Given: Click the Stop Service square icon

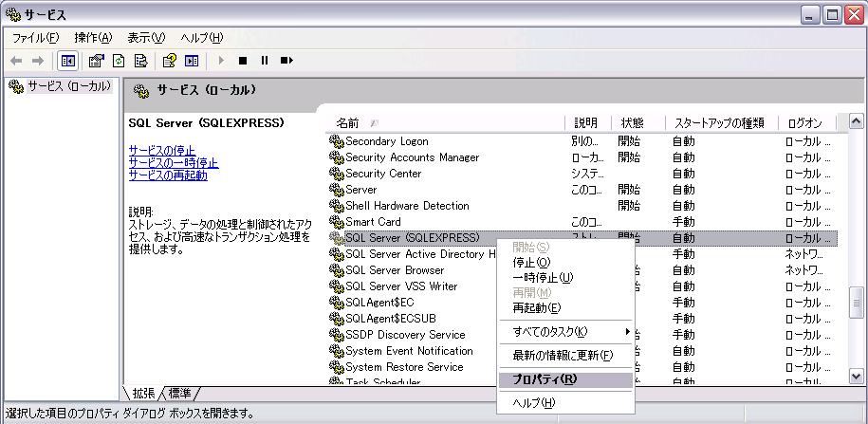Looking at the screenshot, I should click(x=243, y=61).
